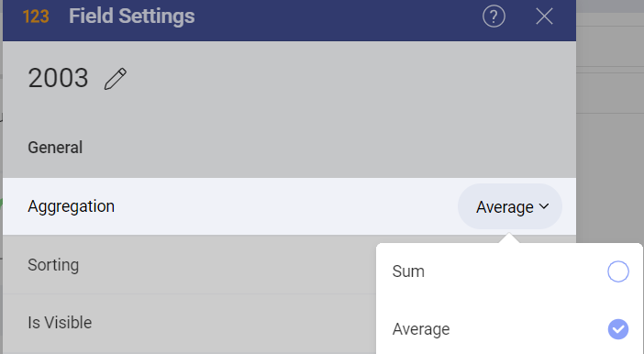Click the orange 123 numeric type icon
Screen dimensions: 644x354
(36, 17)
